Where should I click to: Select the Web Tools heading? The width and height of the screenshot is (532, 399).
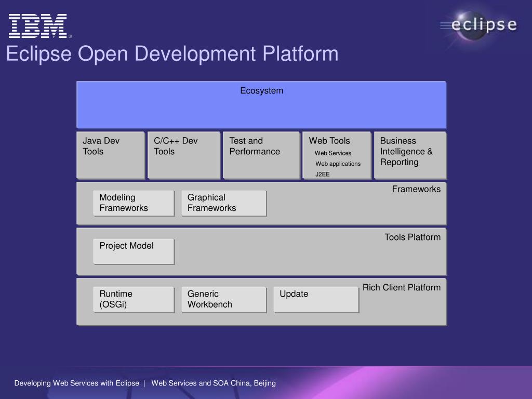tap(329, 141)
